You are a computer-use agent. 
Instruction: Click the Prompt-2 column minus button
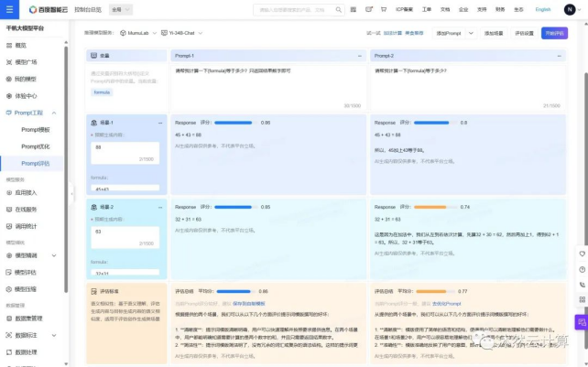click(559, 56)
